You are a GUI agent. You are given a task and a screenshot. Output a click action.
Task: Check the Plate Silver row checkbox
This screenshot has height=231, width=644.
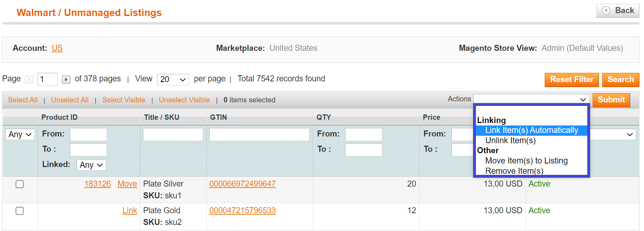pyautogui.click(x=20, y=184)
